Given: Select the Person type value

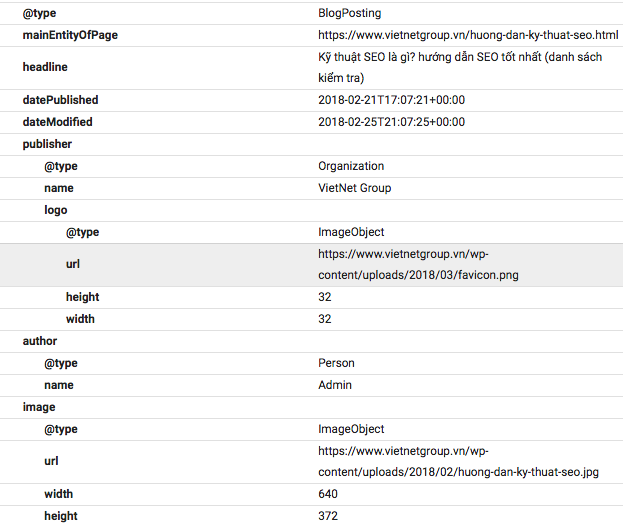Looking at the screenshot, I should (x=336, y=363).
